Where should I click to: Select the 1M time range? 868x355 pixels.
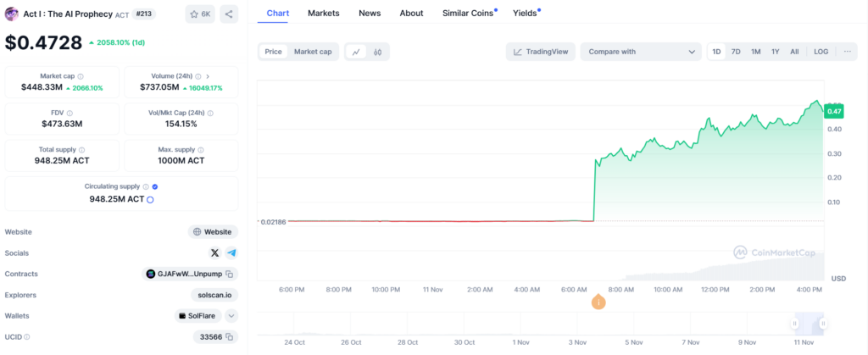[755, 52]
